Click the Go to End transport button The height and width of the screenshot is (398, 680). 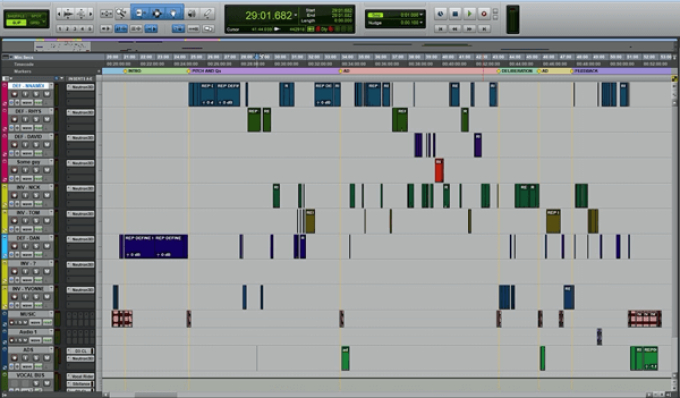click(484, 29)
